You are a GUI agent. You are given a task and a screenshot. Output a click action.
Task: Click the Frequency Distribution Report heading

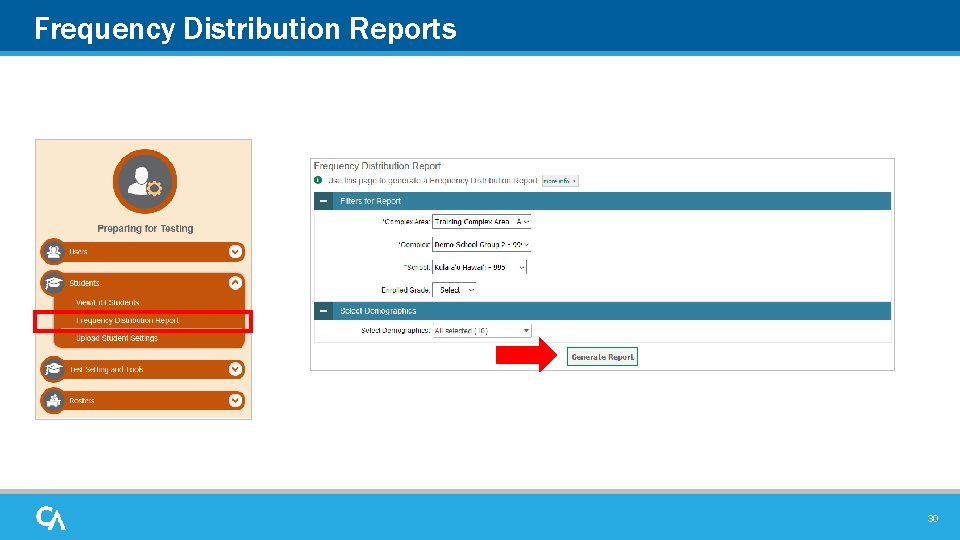point(377,166)
